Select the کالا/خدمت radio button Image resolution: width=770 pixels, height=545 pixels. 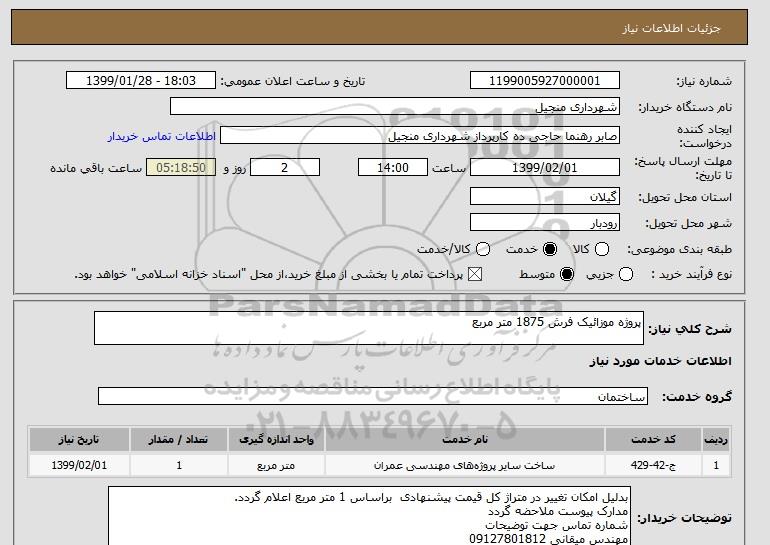[x=483, y=249]
